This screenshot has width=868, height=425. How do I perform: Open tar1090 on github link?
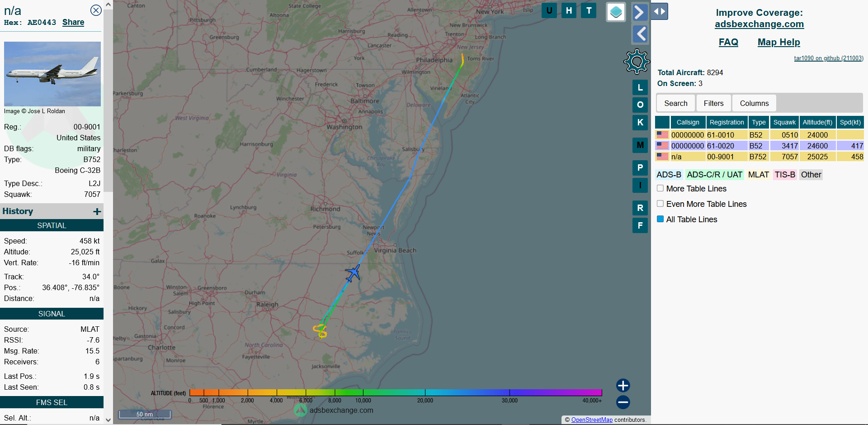click(x=828, y=58)
